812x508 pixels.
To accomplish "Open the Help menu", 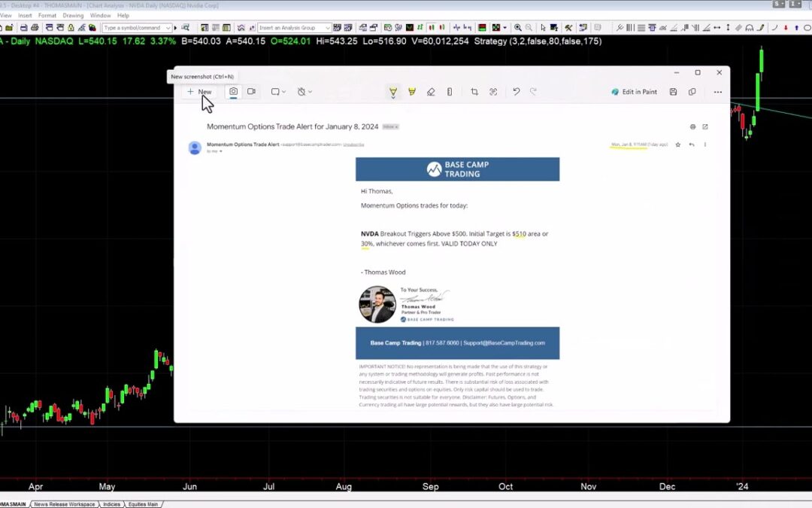I will click(x=123, y=16).
